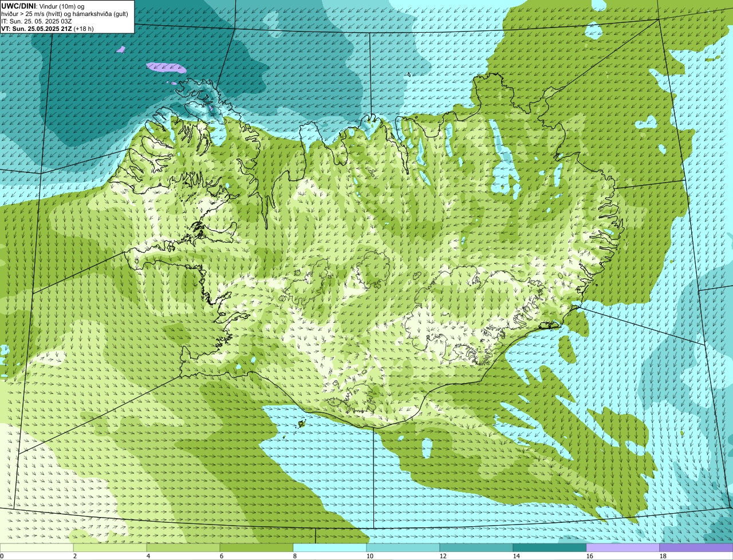Click the legend label '18'

click(x=663, y=556)
